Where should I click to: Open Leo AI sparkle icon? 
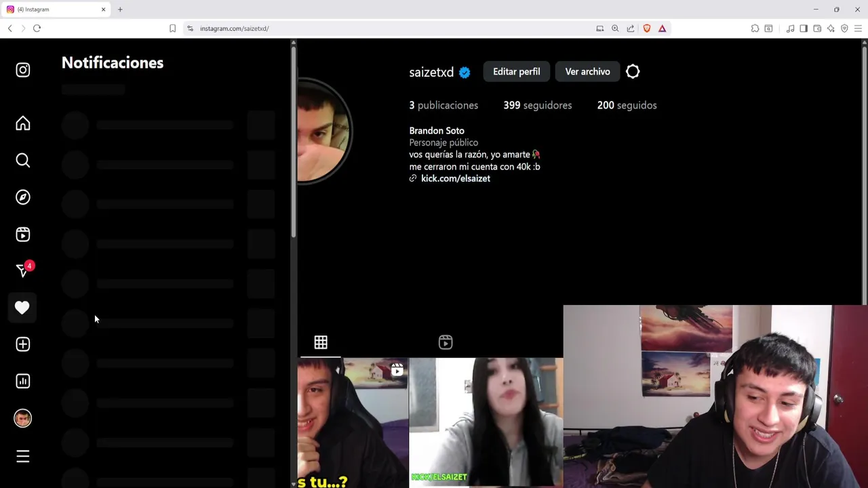point(831,28)
